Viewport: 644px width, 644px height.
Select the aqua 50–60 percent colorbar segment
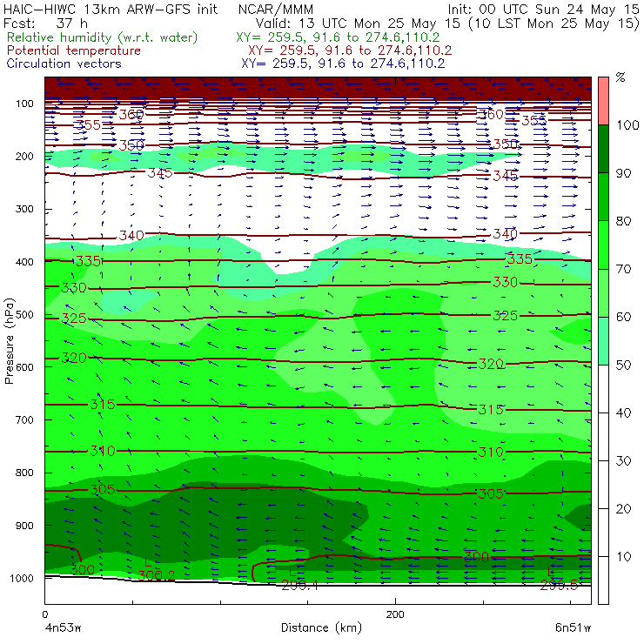click(603, 341)
